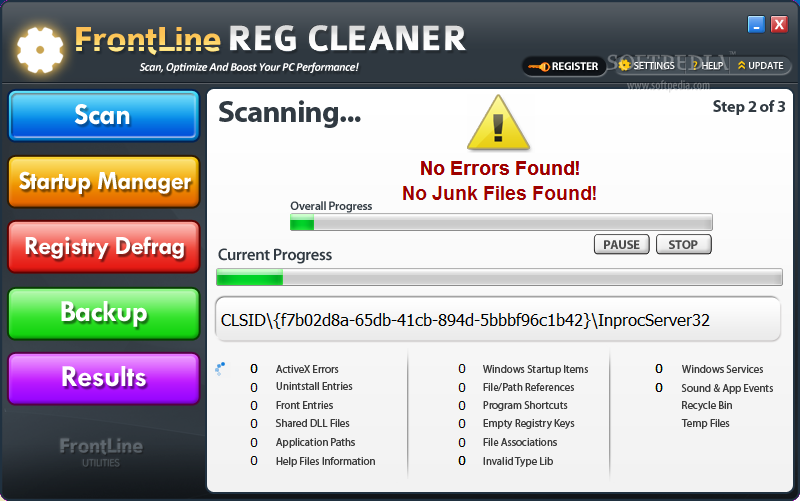800x501 pixels.
Task: Select the Program Shortcuts row
Action: tap(525, 405)
